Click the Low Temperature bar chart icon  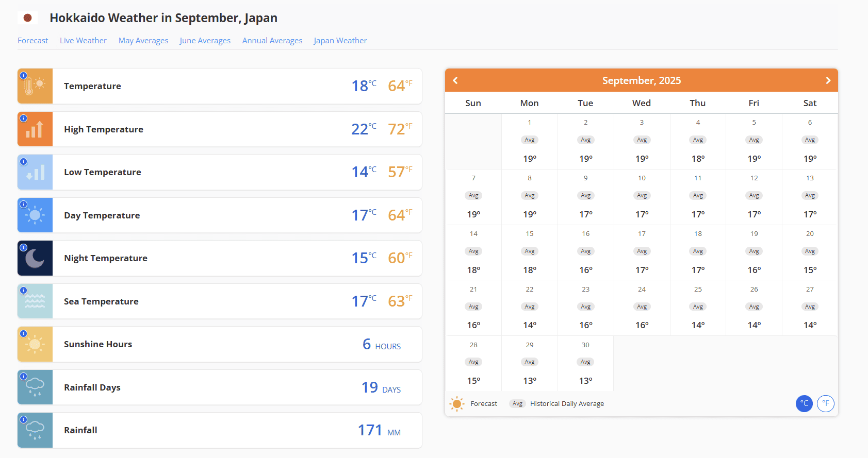35,172
